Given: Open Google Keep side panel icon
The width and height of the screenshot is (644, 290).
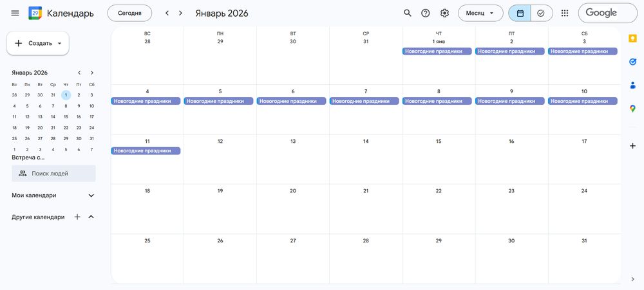Looking at the screenshot, I should 632,39.
